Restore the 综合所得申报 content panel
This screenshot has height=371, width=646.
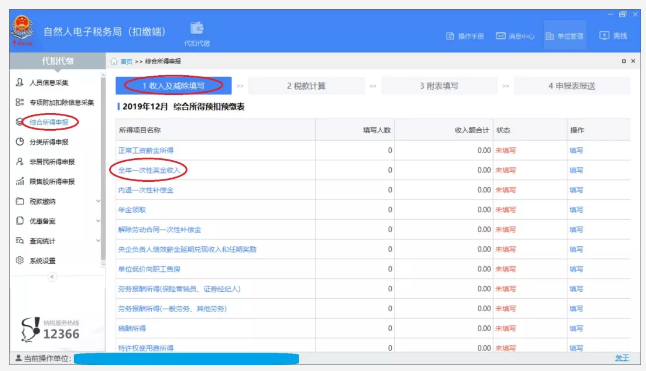[x=624, y=61]
